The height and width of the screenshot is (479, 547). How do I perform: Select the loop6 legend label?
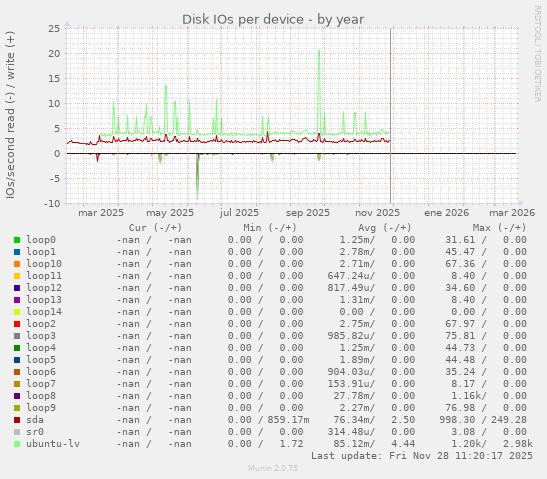[x=41, y=372]
